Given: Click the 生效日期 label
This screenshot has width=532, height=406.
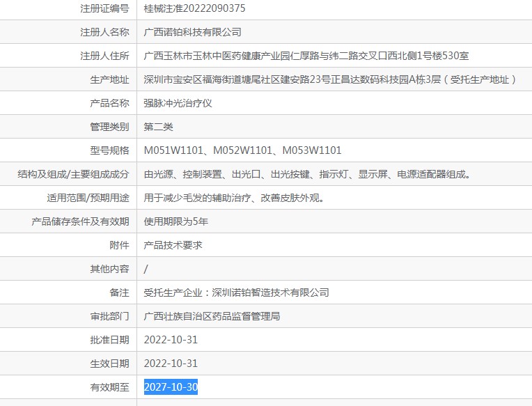Looking at the screenshot, I should pos(109,364).
